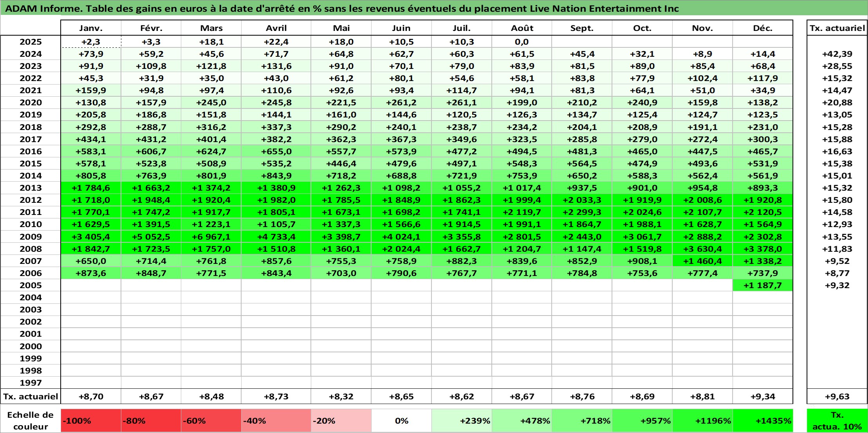Screen dimensions: 868x433
Task: Click the +718% green color swatch
Action: pyautogui.click(x=582, y=421)
